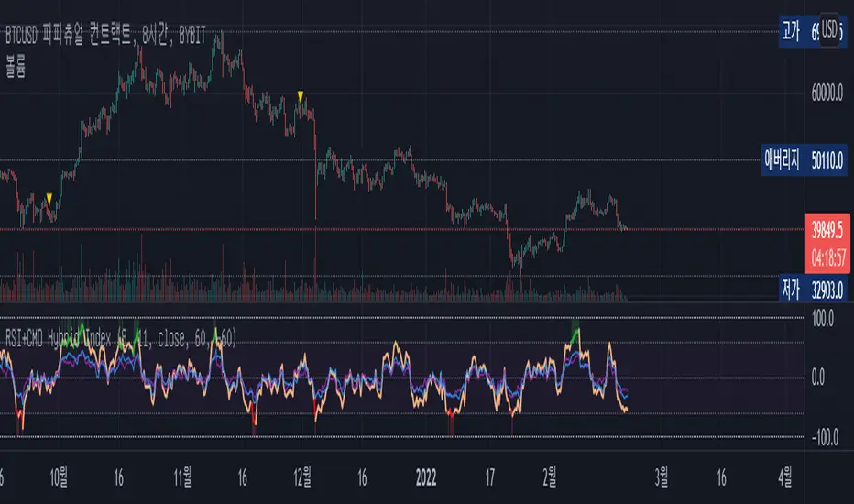854x504 pixels.
Task: Click the 11월 date axis label
Action: tap(182, 477)
